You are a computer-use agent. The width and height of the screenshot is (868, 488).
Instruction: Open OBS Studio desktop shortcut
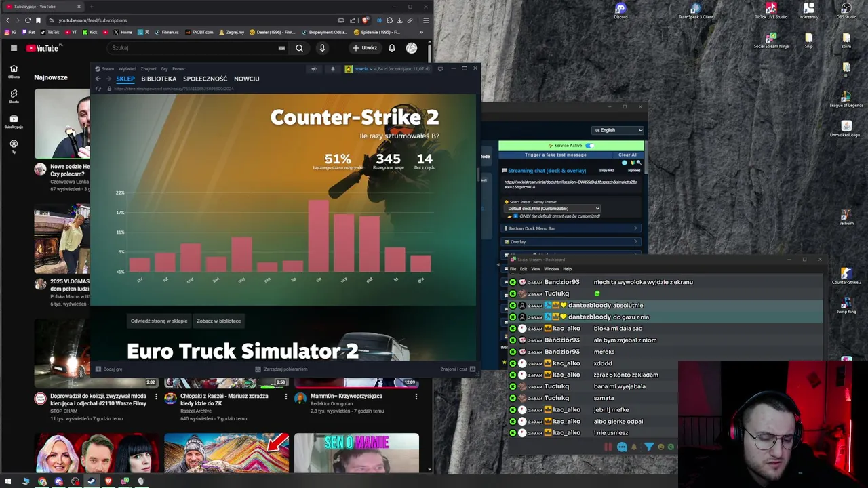pyautogui.click(x=846, y=11)
